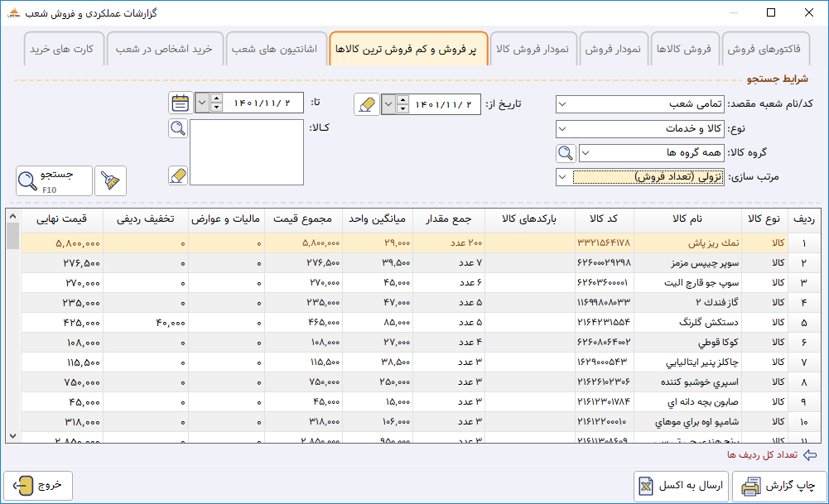The height and width of the screenshot is (504, 829).
Task: Click 'چاپ گزارش' print report button
Action: [779, 486]
